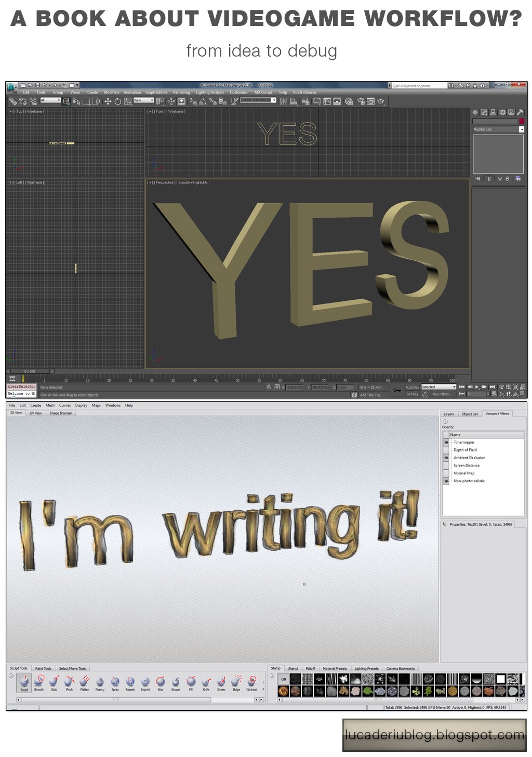Click the Go to End playback button
The height and width of the screenshot is (757, 532).
coord(492,387)
